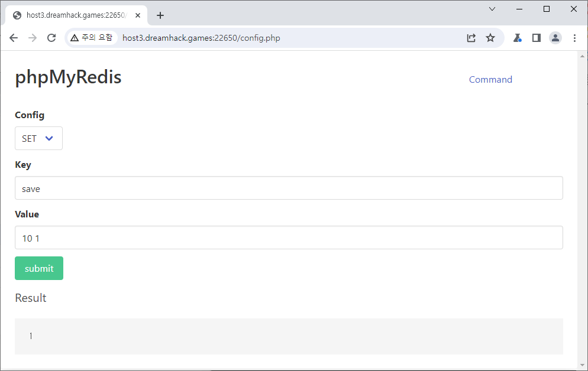588x371 pixels.
Task: Select the host3.dreamhack.games tab
Action: [x=74, y=15]
